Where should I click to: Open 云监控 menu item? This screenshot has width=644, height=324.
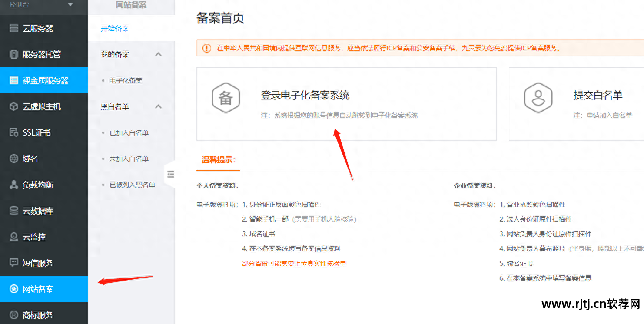point(44,237)
